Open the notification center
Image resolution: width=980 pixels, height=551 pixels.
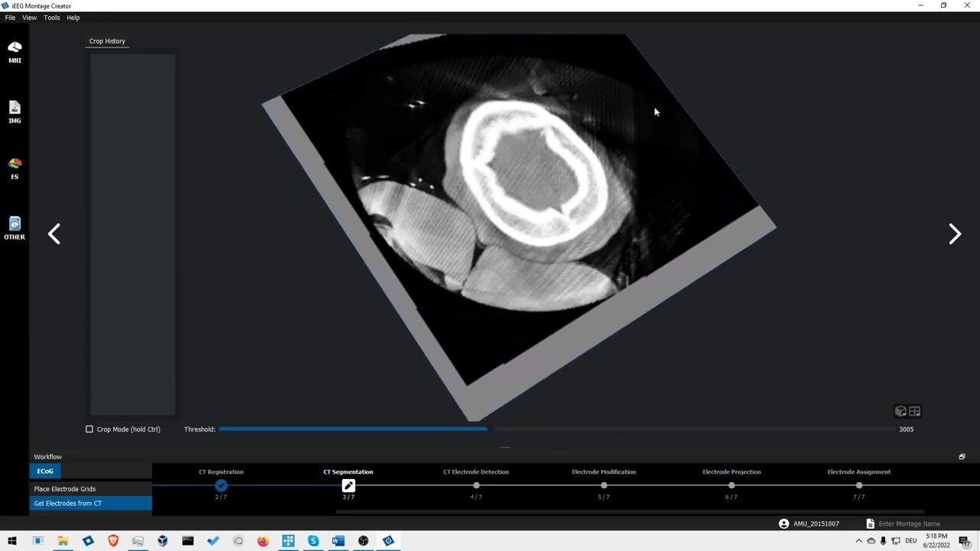965,541
